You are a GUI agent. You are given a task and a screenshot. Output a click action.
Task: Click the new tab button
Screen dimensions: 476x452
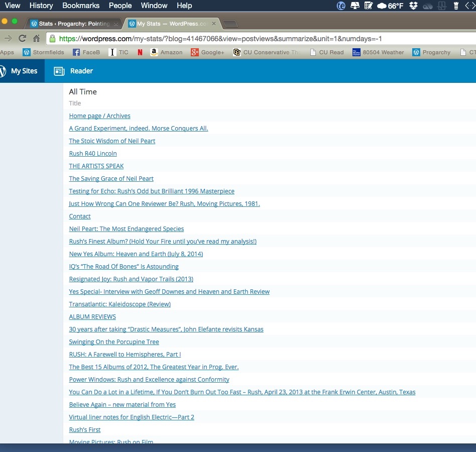coord(230,24)
